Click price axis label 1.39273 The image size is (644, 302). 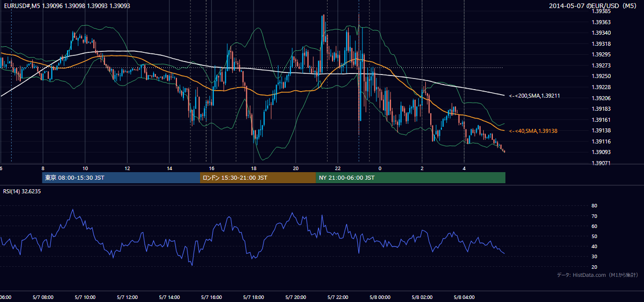602,65
